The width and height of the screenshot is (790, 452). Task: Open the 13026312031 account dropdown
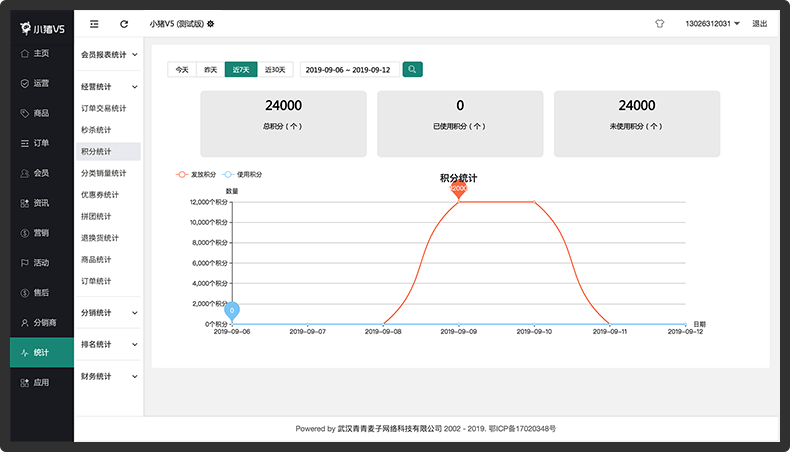(712, 24)
